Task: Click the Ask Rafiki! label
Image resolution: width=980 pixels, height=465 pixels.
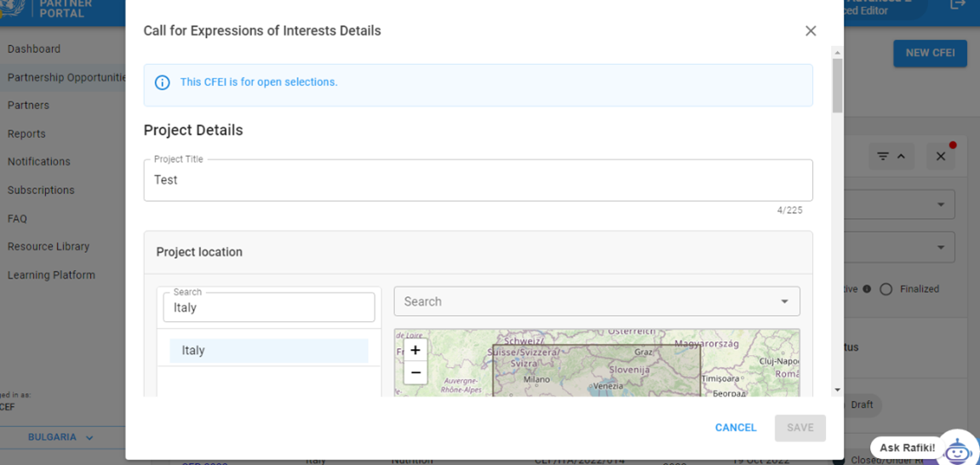Action: click(x=908, y=447)
